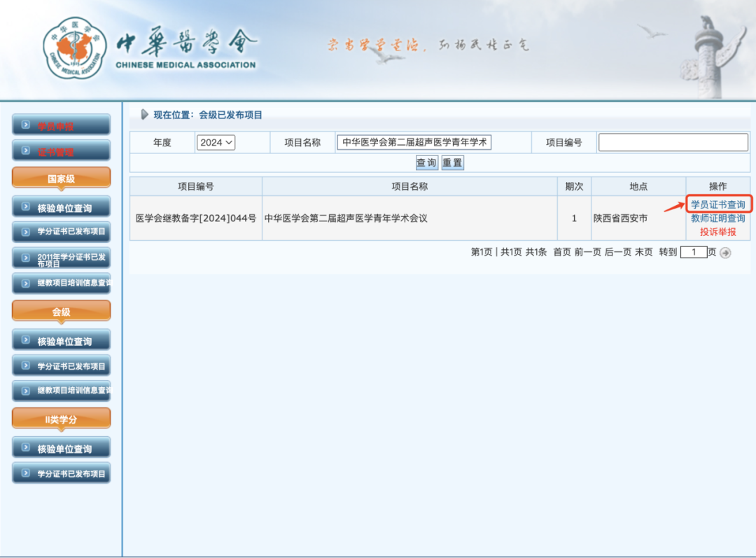
Task: Select the II类学分 section header
Action: point(61,419)
